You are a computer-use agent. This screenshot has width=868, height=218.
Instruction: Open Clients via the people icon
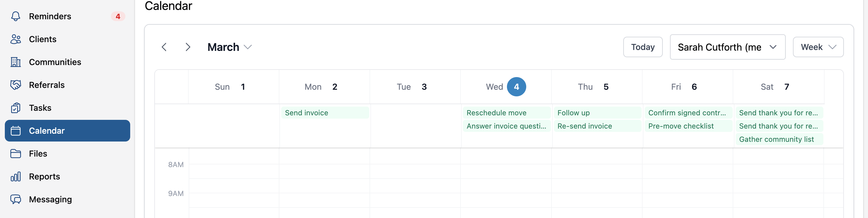[x=15, y=39]
